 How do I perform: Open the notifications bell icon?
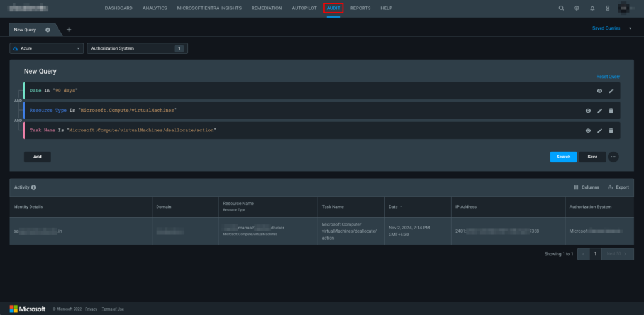(x=592, y=8)
